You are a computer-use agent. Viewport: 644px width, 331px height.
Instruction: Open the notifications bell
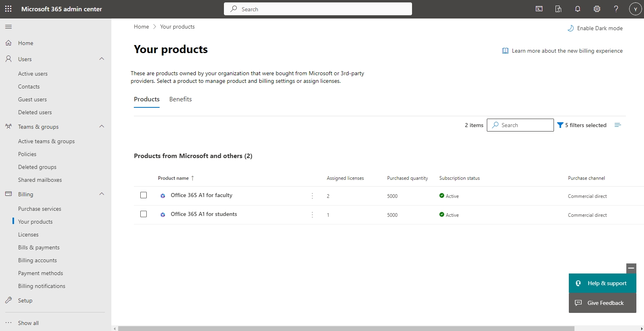pyautogui.click(x=578, y=9)
